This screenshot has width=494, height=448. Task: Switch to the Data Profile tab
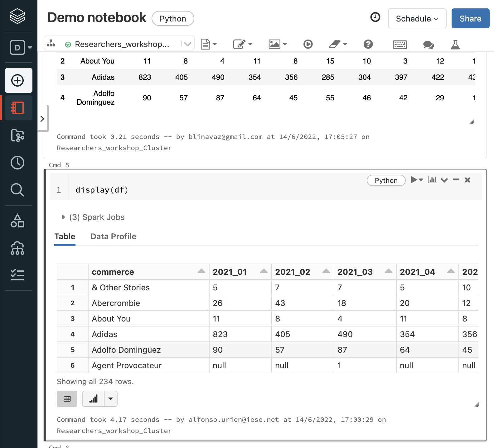click(113, 236)
